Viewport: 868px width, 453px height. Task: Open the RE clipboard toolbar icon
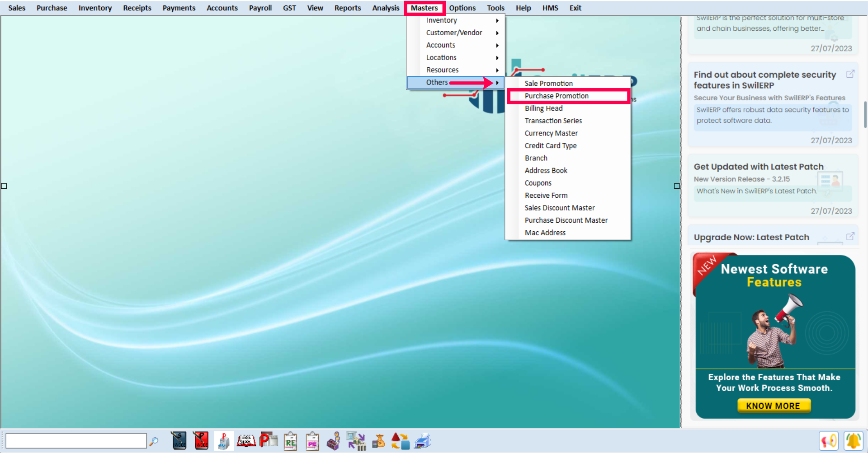pyautogui.click(x=290, y=441)
